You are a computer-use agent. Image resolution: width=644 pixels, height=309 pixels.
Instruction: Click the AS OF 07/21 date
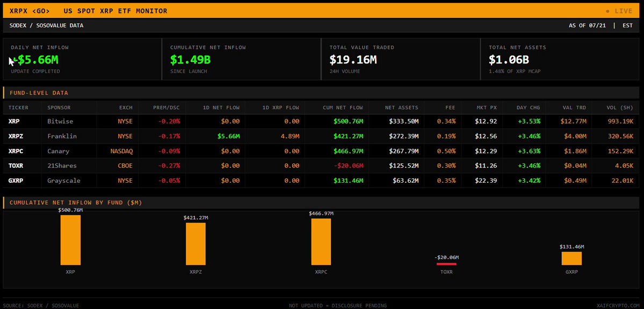pos(587,25)
